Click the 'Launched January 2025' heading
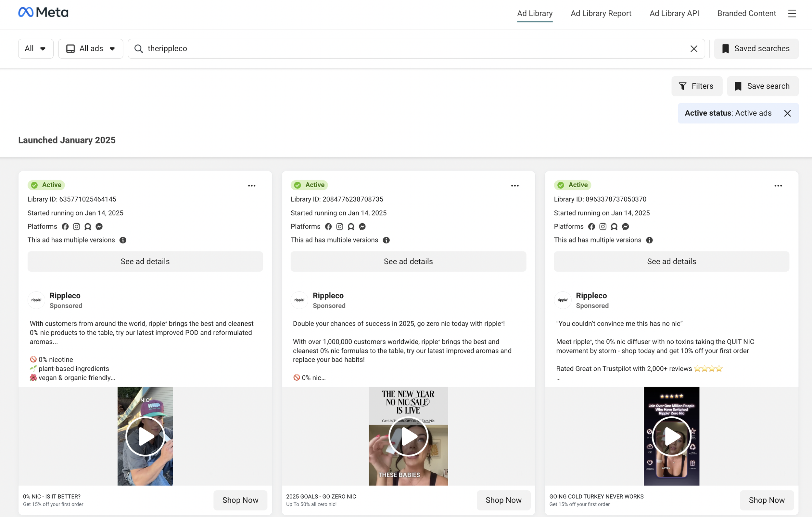 [67, 140]
